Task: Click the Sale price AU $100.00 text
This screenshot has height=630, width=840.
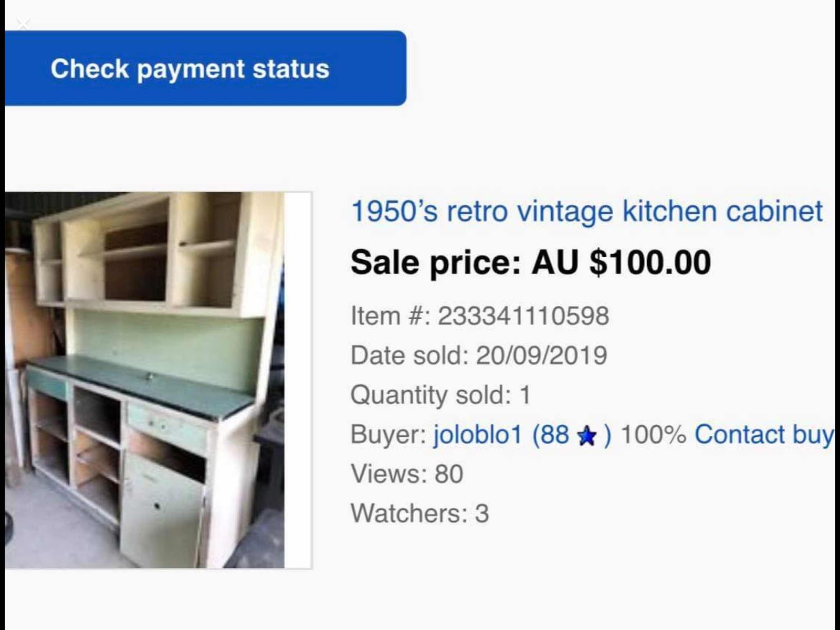Action: point(531,262)
